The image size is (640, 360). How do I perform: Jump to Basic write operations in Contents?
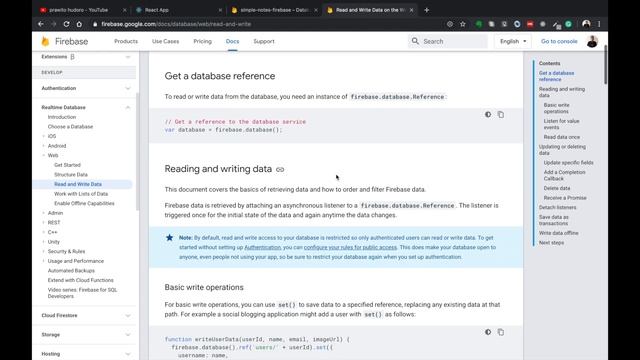pos(556,108)
